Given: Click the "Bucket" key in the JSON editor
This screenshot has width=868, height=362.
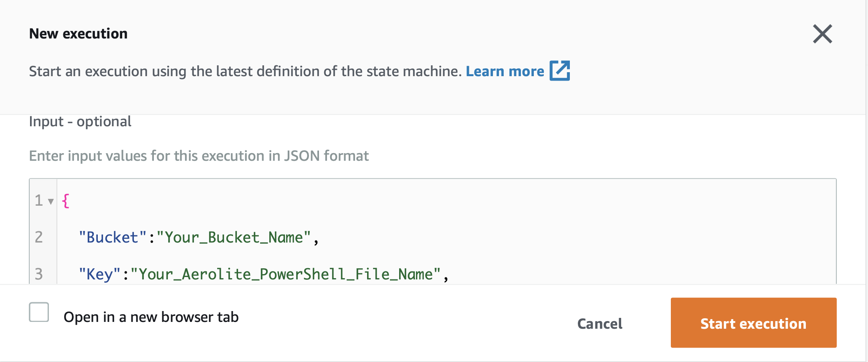Looking at the screenshot, I should point(113,237).
